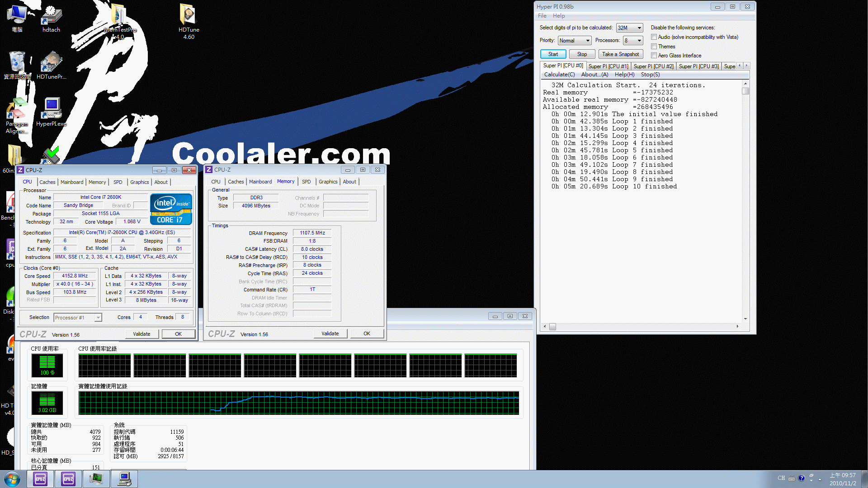Click the Start button in Hyper PI
This screenshot has width=868, height=488.
point(552,54)
